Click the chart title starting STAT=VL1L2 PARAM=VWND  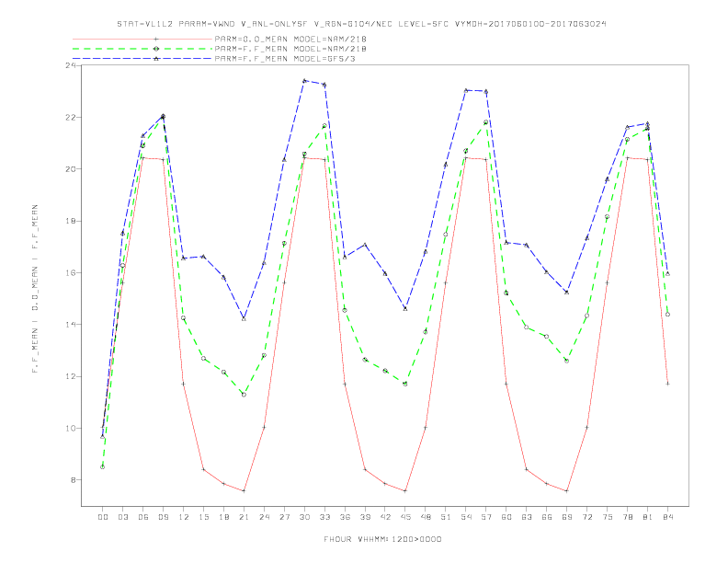361,24
